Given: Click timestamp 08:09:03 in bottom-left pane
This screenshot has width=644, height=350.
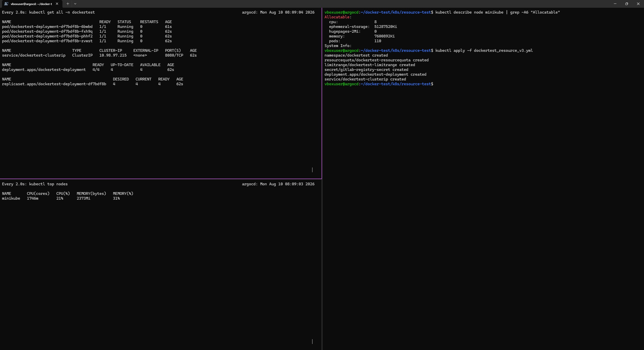Looking at the screenshot, I should tap(294, 184).
